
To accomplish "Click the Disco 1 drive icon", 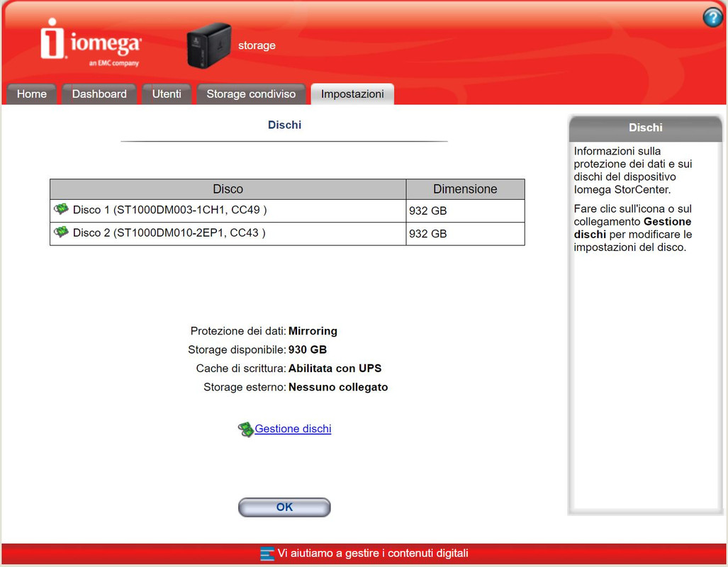I will point(61,209).
